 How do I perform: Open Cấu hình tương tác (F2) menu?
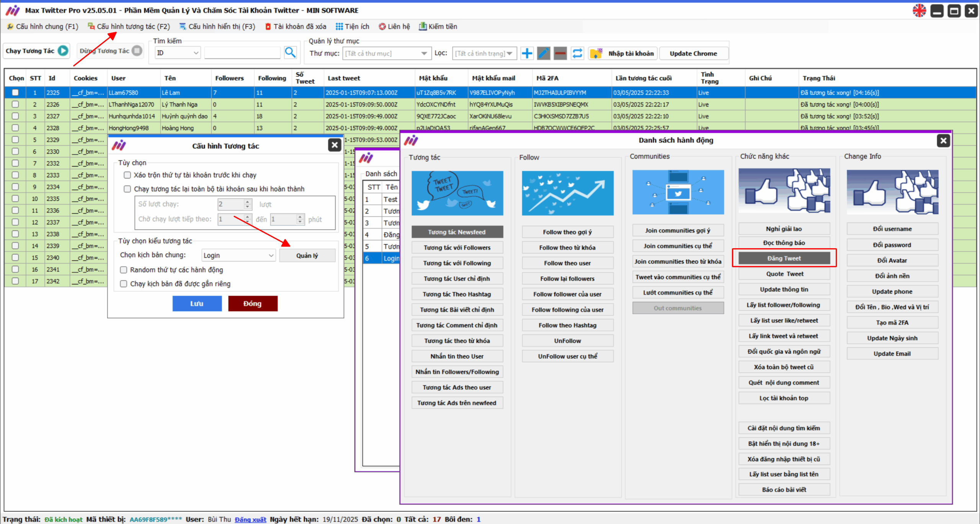click(129, 26)
